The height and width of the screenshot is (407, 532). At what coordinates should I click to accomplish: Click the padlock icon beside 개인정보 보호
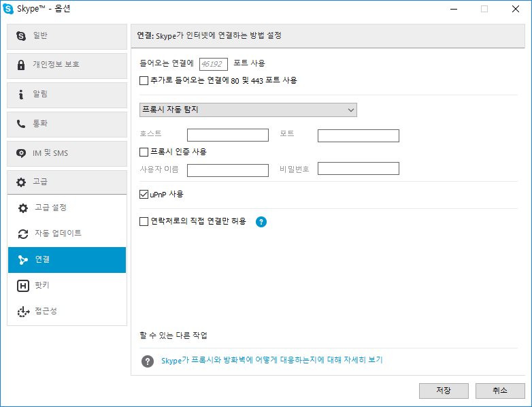[x=21, y=65]
